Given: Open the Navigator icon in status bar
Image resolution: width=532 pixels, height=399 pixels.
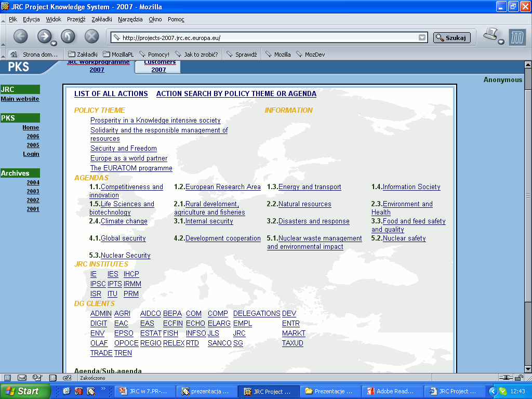Looking at the screenshot, I should (x=7, y=378).
